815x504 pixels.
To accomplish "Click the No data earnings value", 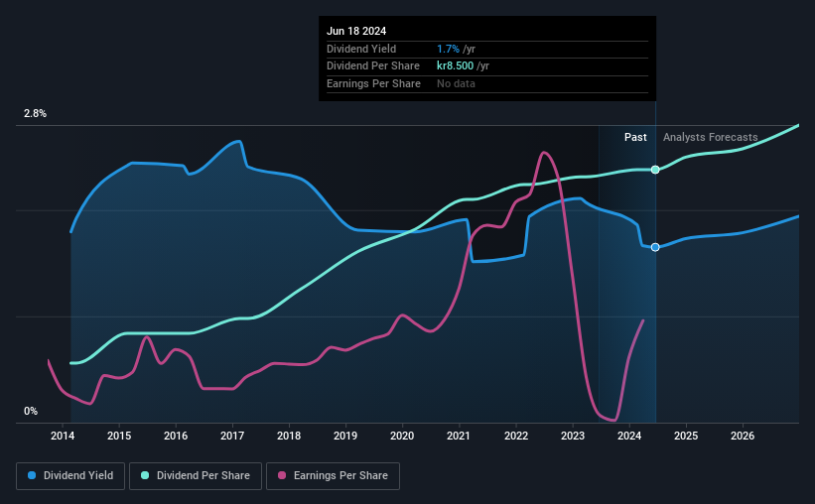I will (456, 83).
